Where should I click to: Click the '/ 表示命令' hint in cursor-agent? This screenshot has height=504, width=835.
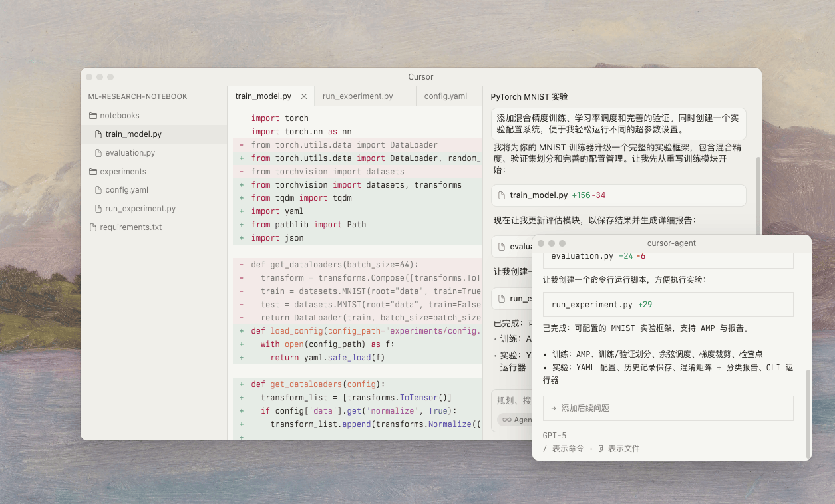point(564,449)
